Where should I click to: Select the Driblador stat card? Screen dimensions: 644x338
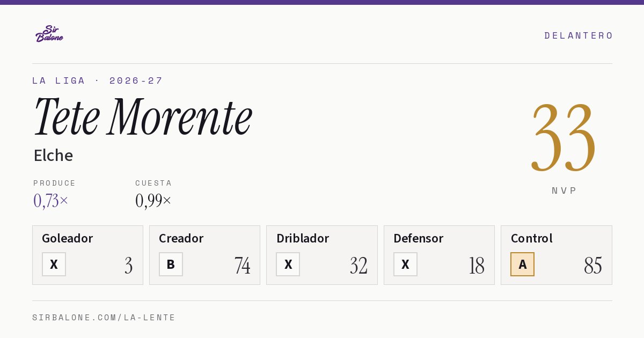322,255
